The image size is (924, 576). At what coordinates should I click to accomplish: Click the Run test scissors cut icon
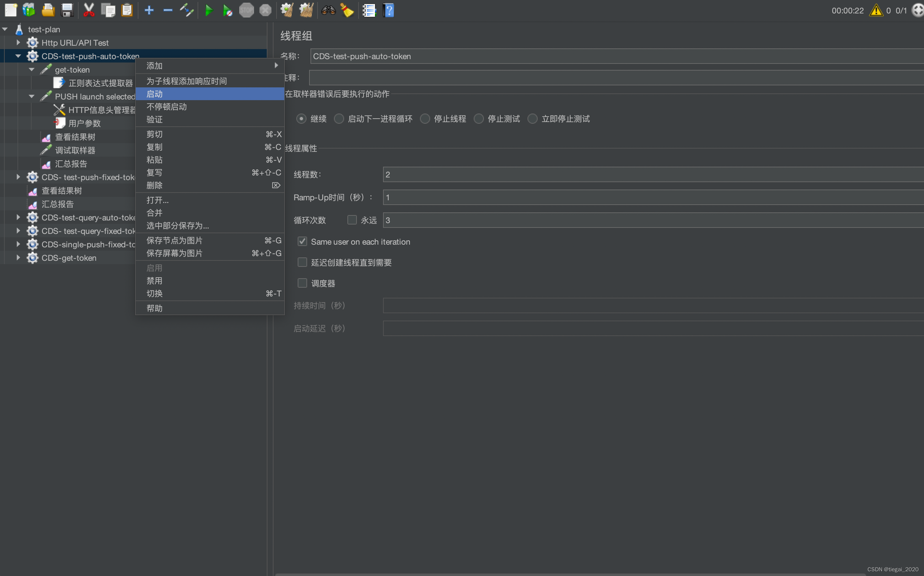pos(88,9)
